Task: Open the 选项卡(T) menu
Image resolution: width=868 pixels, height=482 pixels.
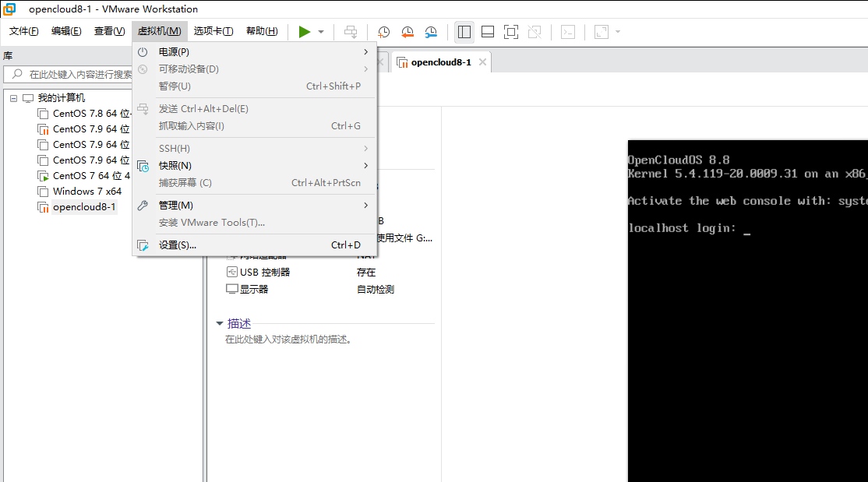Action: (x=213, y=31)
